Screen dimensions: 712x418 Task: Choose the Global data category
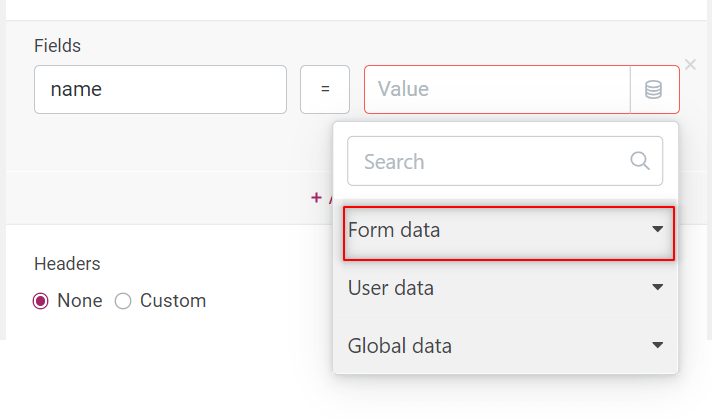(400, 346)
